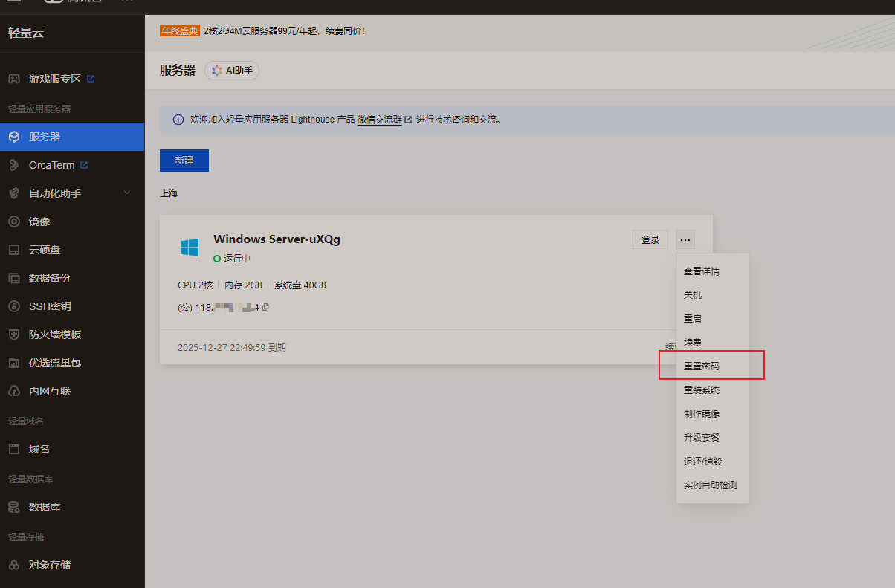Click the 内存 2GB spec text
This screenshot has width=895, height=588.
pos(243,285)
